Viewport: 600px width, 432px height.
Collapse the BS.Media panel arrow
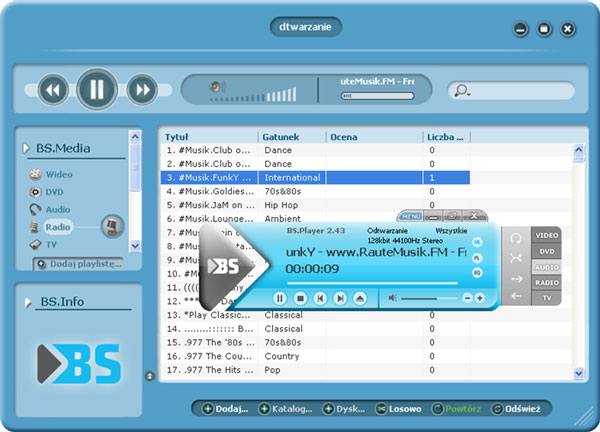(x=25, y=149)
